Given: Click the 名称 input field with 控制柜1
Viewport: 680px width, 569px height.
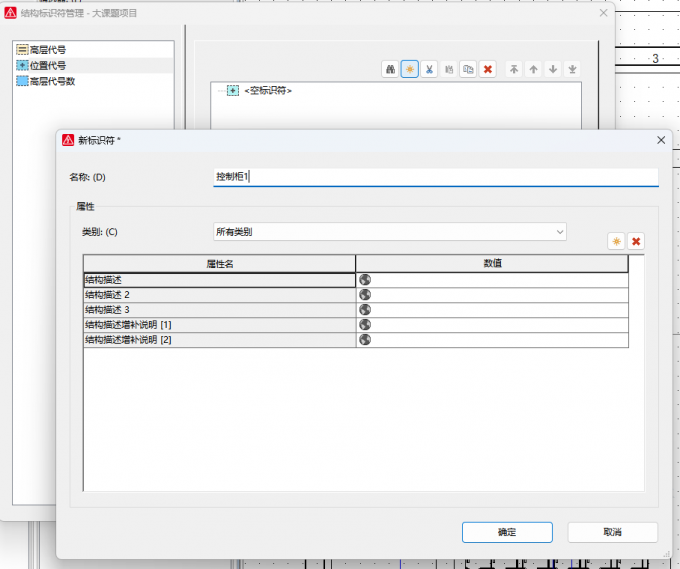Looking at the screenshot, I should (436, 177).
